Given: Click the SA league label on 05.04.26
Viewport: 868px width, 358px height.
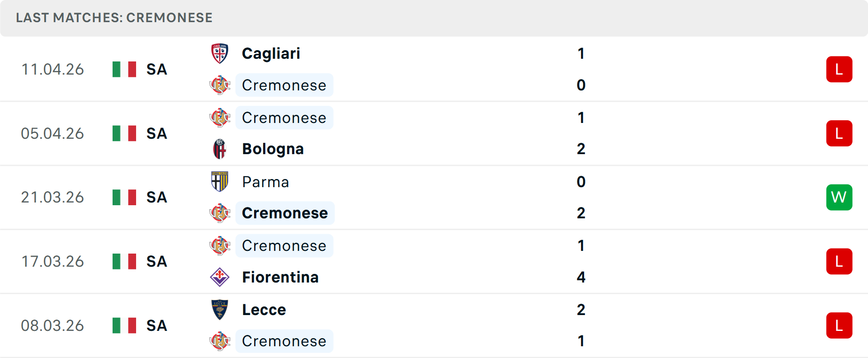Looking at the screenshot, I should click(x=156, y=133).
